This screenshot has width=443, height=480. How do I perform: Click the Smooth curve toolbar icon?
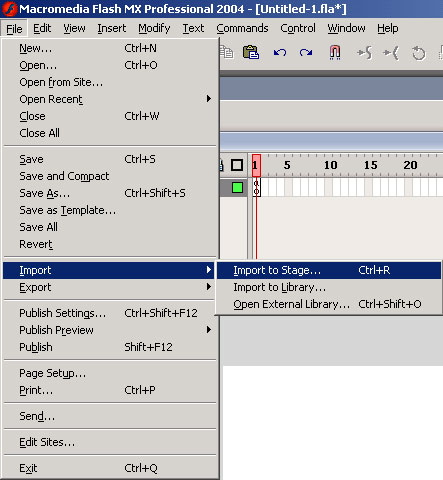(364, 53)
